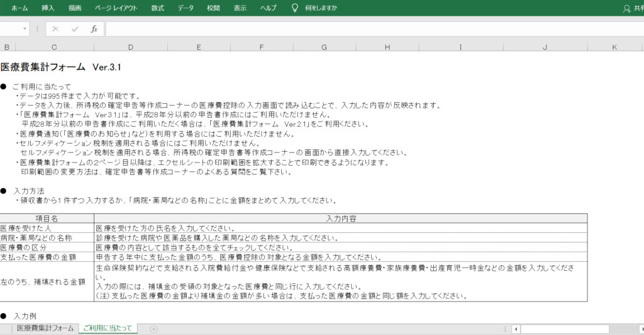Screen dimensions: 644x335
Task: Click the 共有 share person icon
Action: click(626, 9)
